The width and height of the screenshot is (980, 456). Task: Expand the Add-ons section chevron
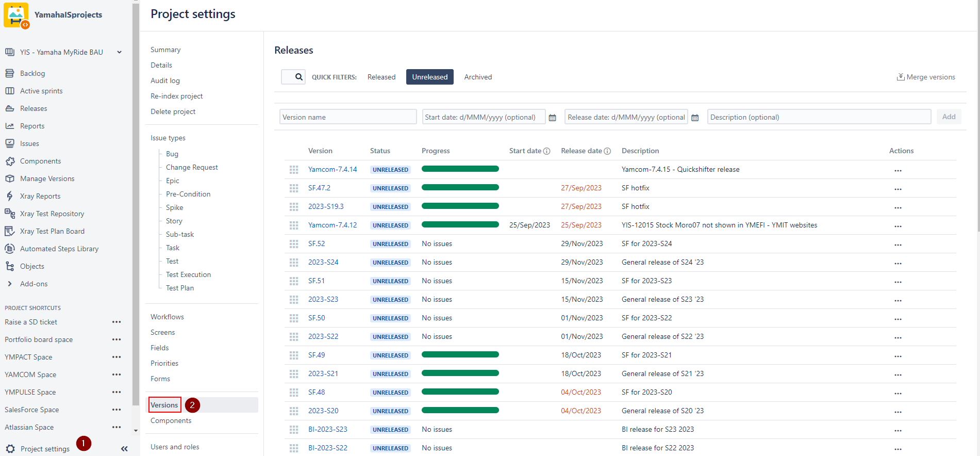pyautogui.click(x=10, y=284)
